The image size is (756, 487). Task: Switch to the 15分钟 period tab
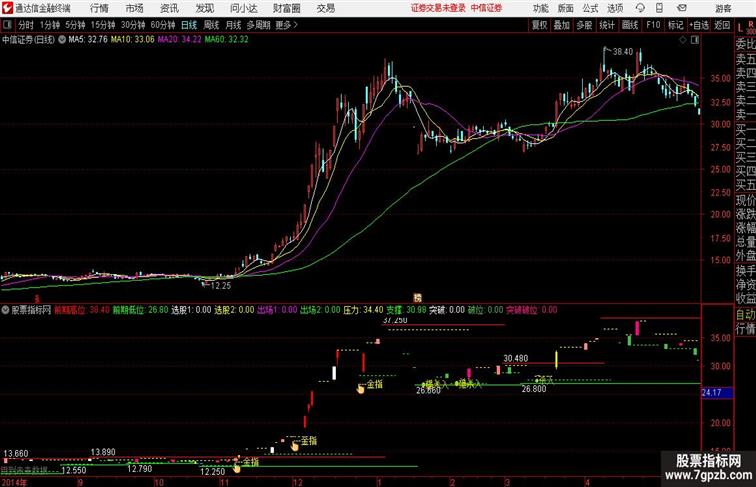point(103,25)
